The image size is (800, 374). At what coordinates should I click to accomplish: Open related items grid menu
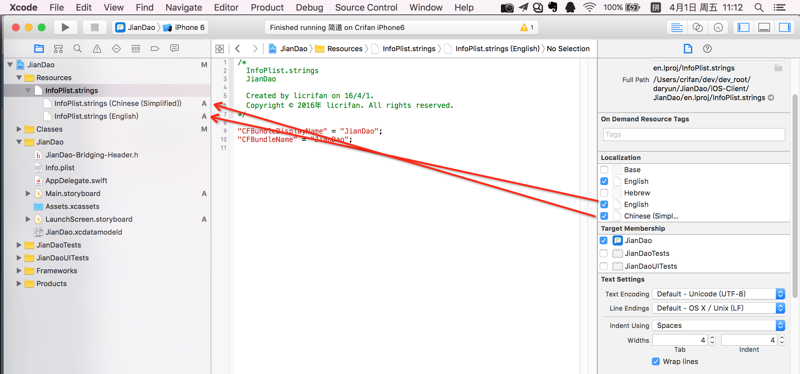point(219,49)
